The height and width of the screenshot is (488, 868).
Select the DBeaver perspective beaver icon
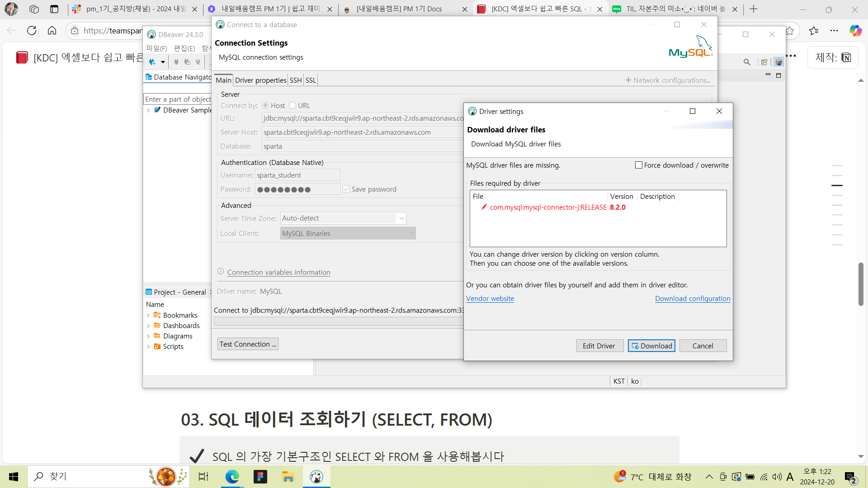click(778, 62)
